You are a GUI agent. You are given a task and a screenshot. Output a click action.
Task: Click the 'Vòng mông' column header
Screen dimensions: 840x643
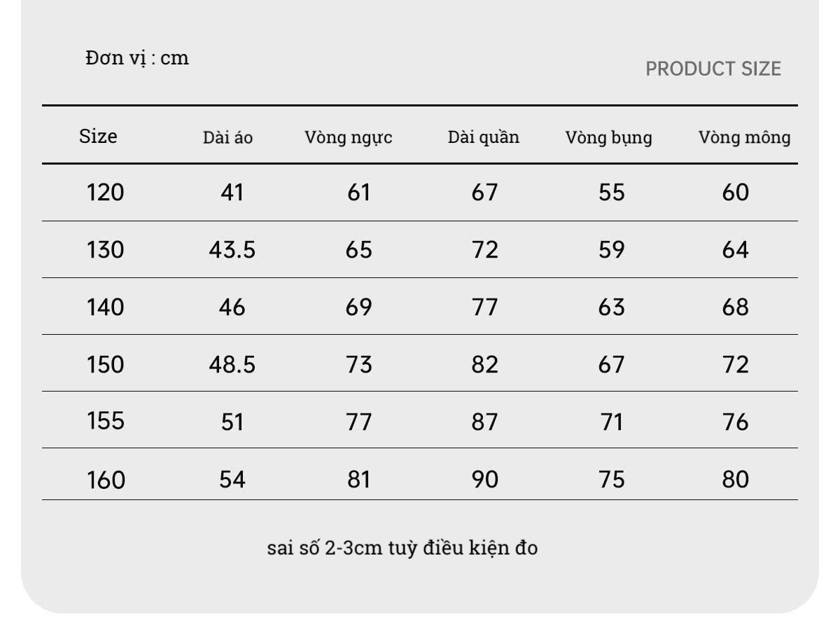pos(744,138)
